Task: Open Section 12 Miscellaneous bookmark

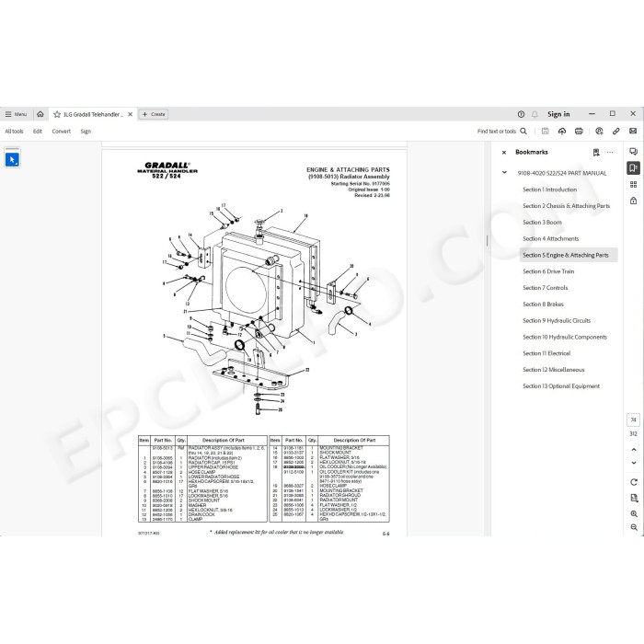Action: pos(553,370)
